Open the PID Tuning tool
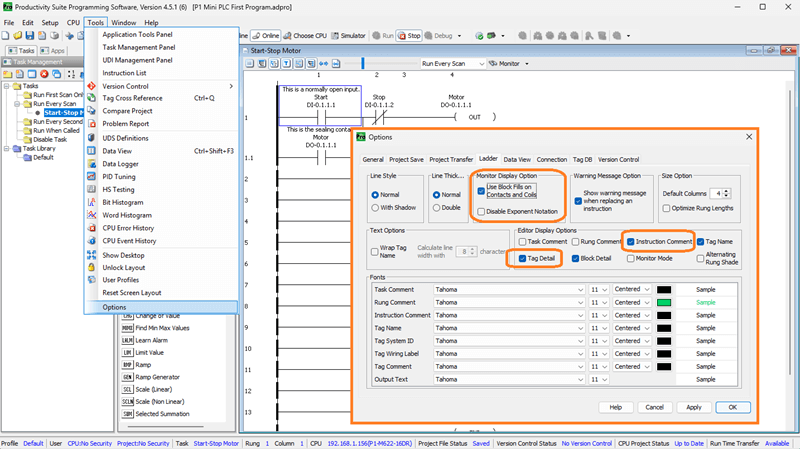The height and width of the screenshot is (449, 800). click(x=121, y=176)
